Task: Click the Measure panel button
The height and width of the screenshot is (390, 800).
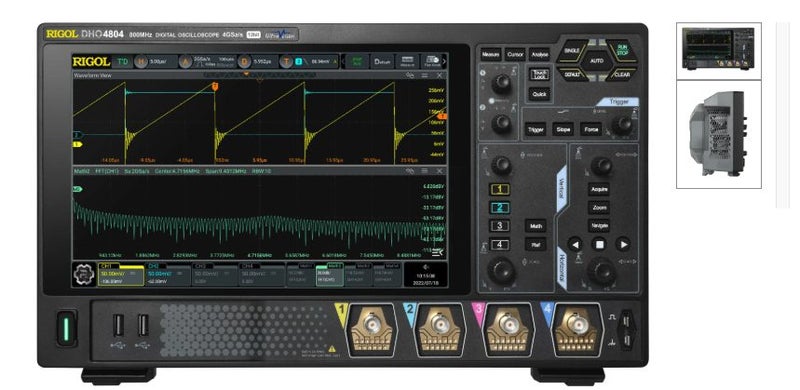Action: coord(490,54)
